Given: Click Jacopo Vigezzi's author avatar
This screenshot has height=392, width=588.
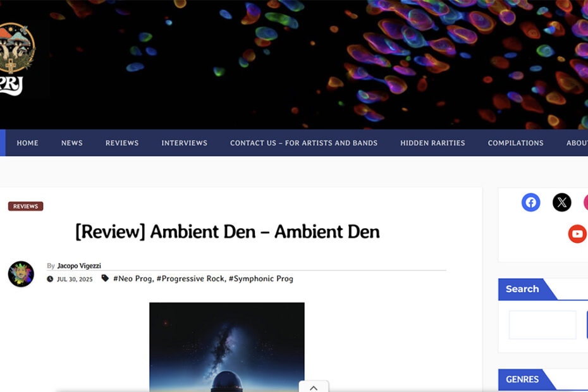Looking at the screenshot, I should (x=21, y=274).
